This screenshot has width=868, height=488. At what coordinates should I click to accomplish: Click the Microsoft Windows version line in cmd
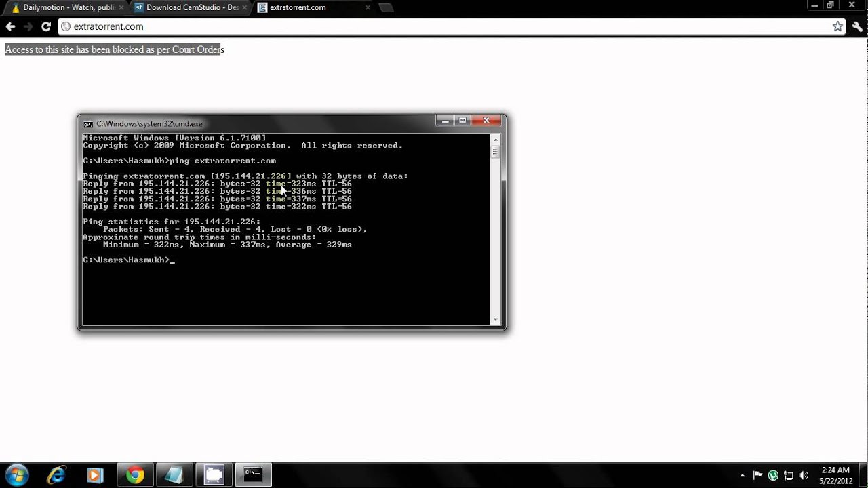pos(174,138)
